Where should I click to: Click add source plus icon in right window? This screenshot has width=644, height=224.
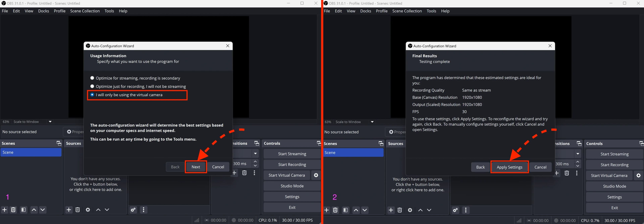391,210
